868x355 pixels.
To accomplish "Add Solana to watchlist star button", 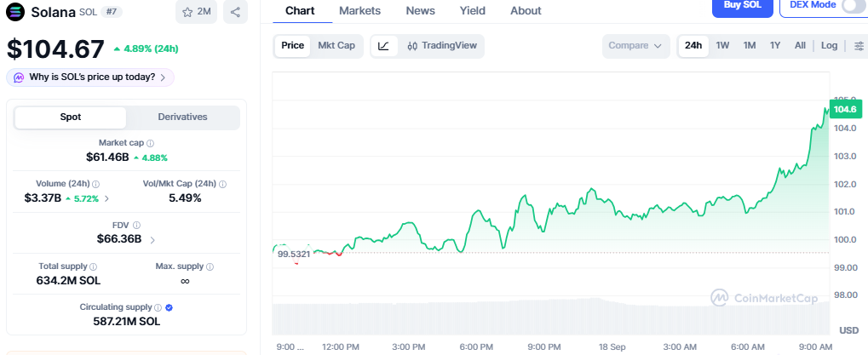I will point(196,12).
